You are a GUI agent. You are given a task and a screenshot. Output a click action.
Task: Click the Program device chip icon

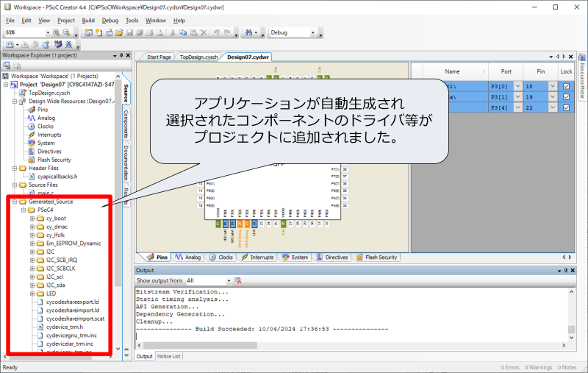point(58,45)
